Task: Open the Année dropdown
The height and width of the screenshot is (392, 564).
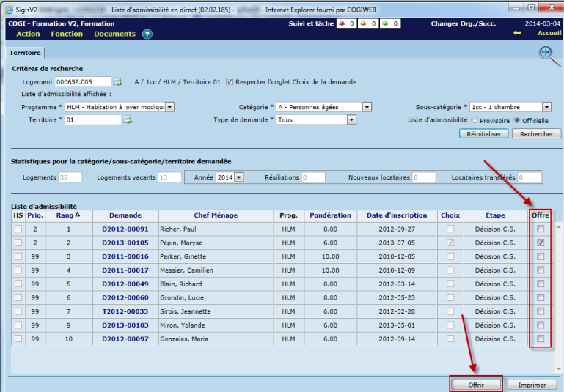Action: click(x=239, y=177)
